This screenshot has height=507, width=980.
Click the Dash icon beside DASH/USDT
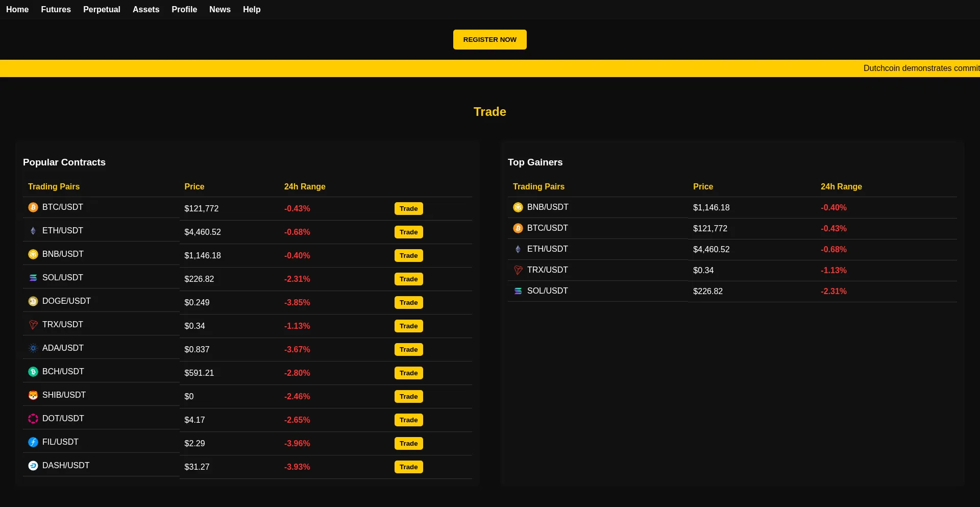(33, 466)
